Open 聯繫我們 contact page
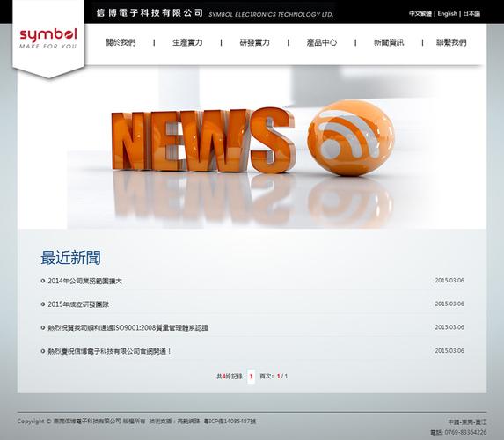The width and height of the screenshot is (504, 440). click(451, 42)
